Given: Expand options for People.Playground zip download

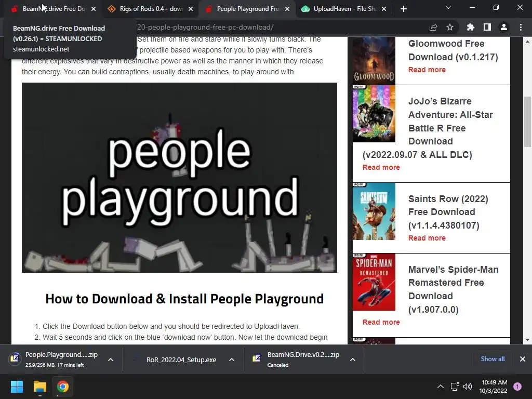Looking at the screenshot, I should 111,360.
